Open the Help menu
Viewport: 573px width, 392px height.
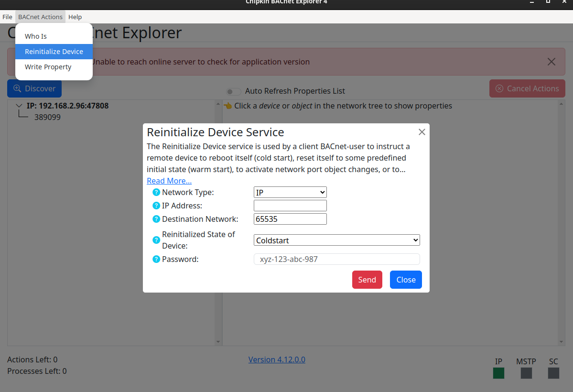click(x=75, y=17)
